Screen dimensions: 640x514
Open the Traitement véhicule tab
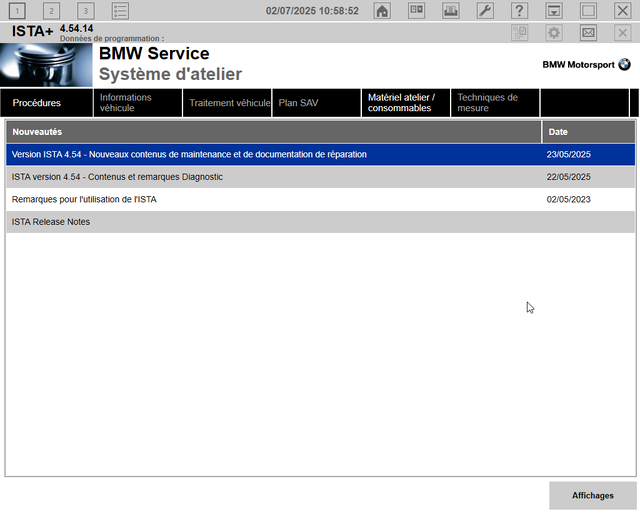(227, 103)
